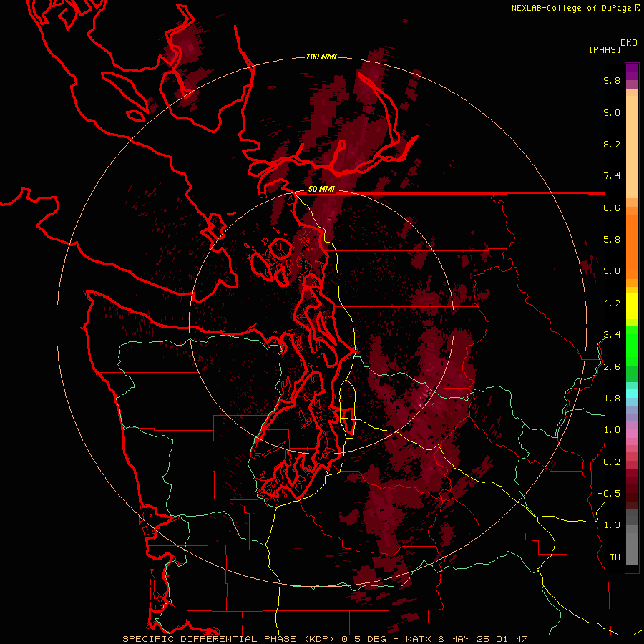Pick the yellow band on the color scale
644x644 pixels.
coord(632,306)
